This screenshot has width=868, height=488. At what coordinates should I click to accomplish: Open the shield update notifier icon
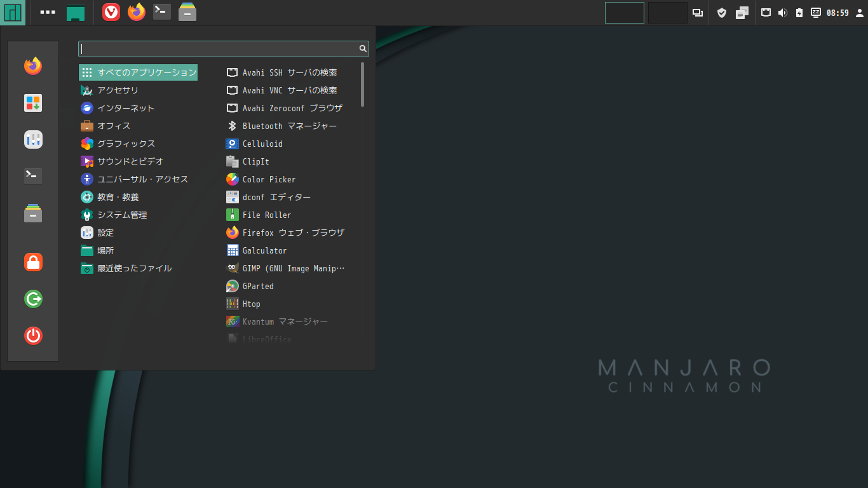coord(722,13)
